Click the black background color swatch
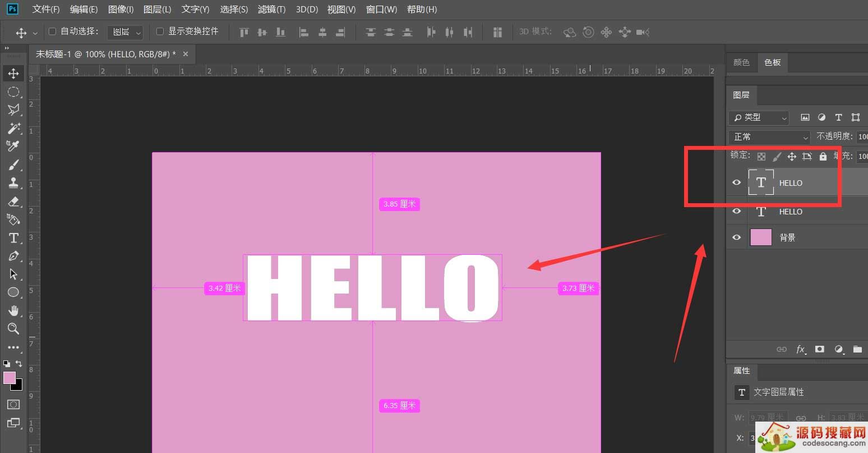Screen dimensions: 868x453 19,387
